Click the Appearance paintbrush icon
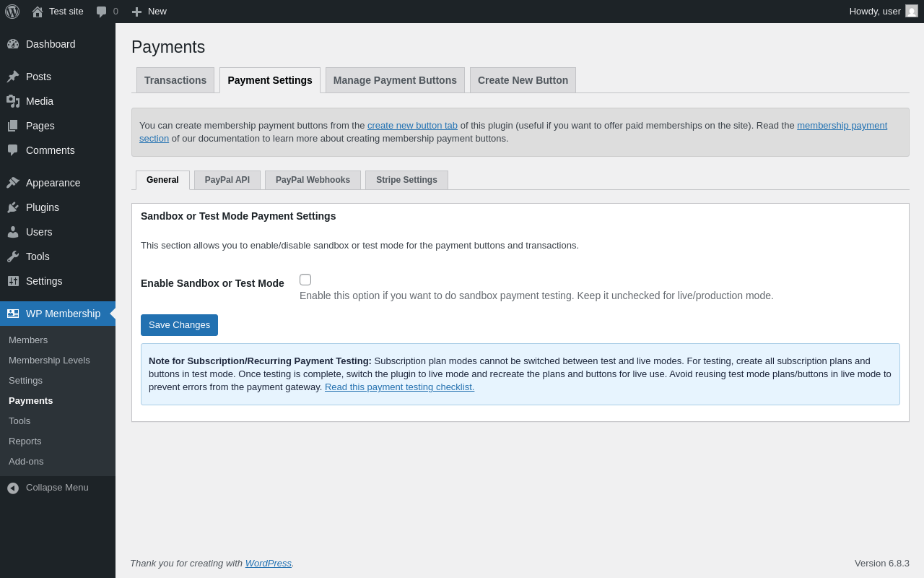The image size is (924, 578). click(x=13, y=183)
